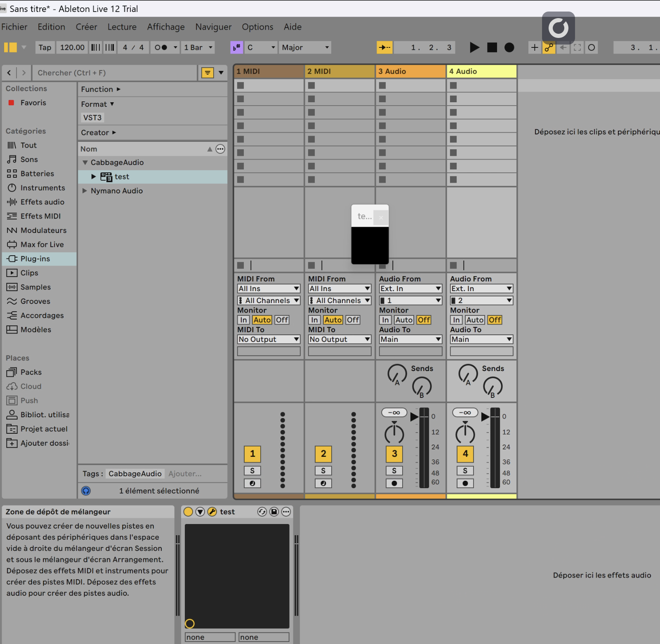Open the Major scale dropdown
The height and width of the screenshot is (644, 660).
pyautogui.click(x=305, y=47)
